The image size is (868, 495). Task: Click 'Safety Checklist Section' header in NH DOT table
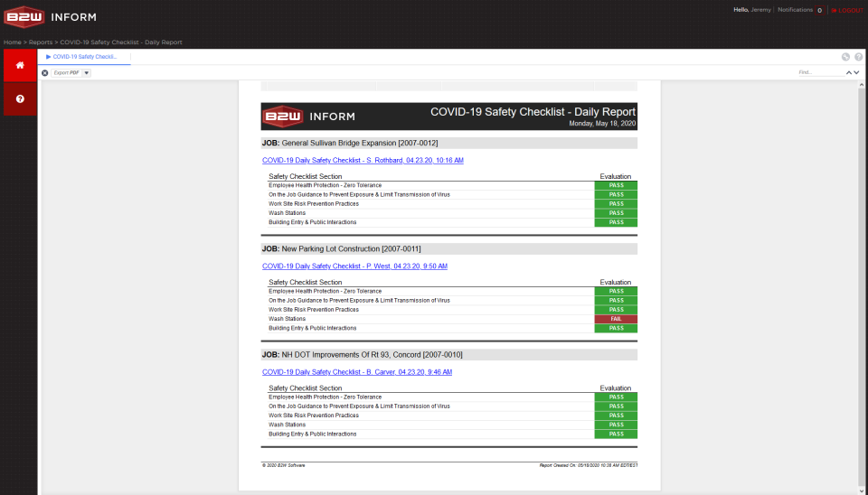click(x=305, y=388)
